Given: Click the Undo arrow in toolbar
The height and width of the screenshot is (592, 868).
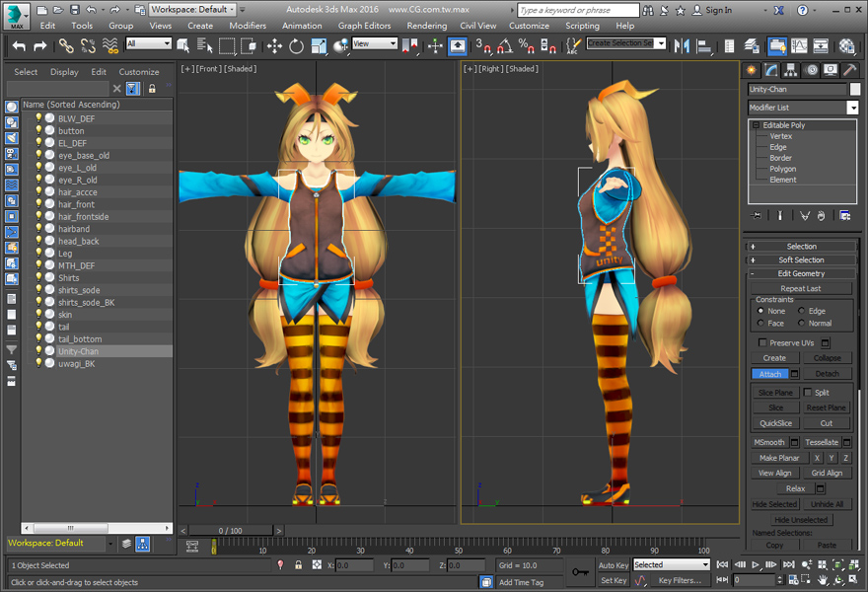Looking at the screenshot, I should 18,45.
